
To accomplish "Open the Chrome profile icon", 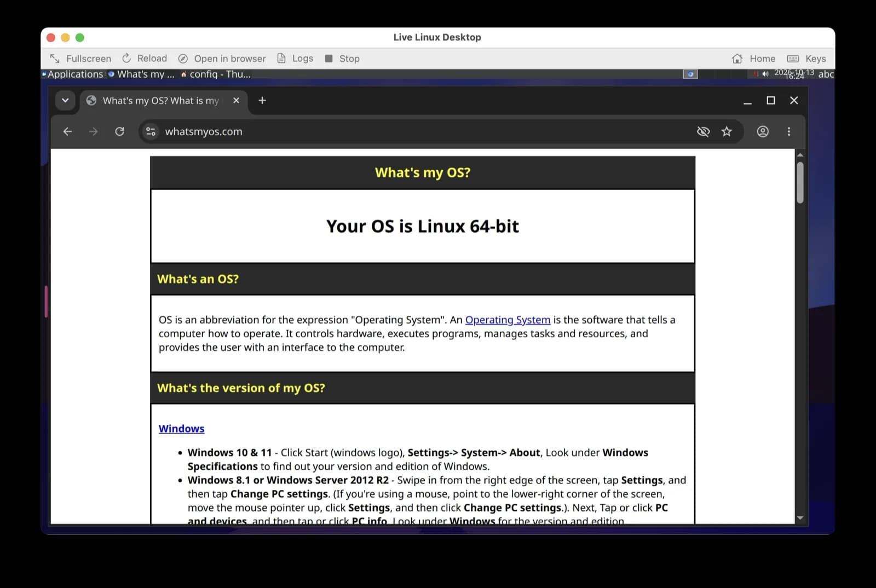I will click(x=763, y=131).
